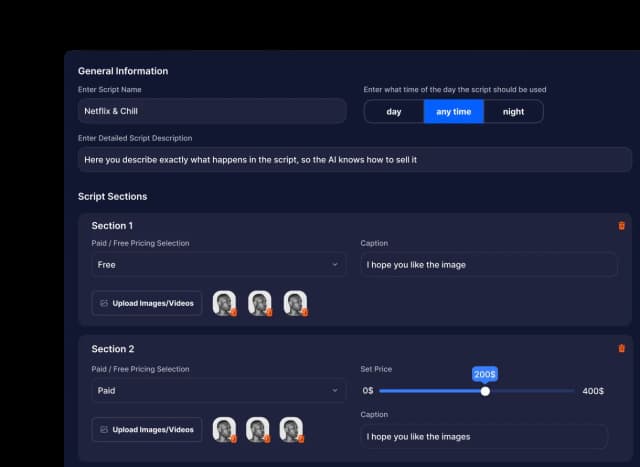Viewport: 640px width, 467px height.
Task: Open second uploaded thumbnail in Section 2
Action: (x=258, y=430)
